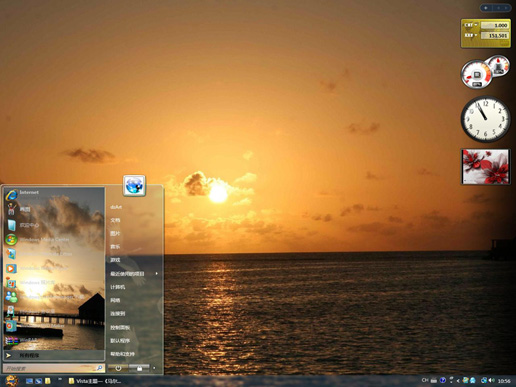This screenshot has width=516, height=387.
Task: Click the QQ penguin tray icon
Action: point(473,380)
